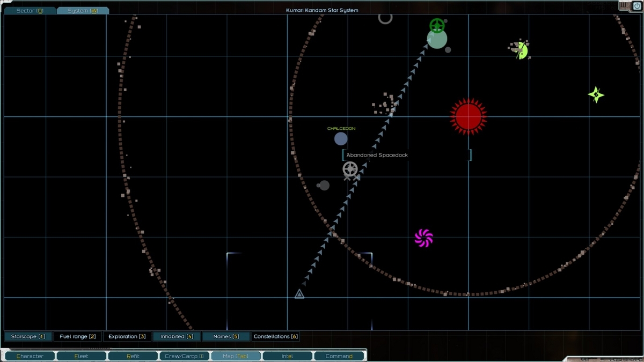Click the CHALCEDON planet name label
Screen dimensions: 644x362
341,129
